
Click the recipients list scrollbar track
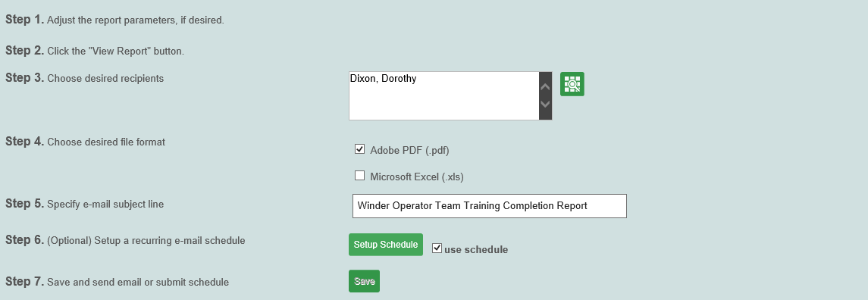pos(545,95)
